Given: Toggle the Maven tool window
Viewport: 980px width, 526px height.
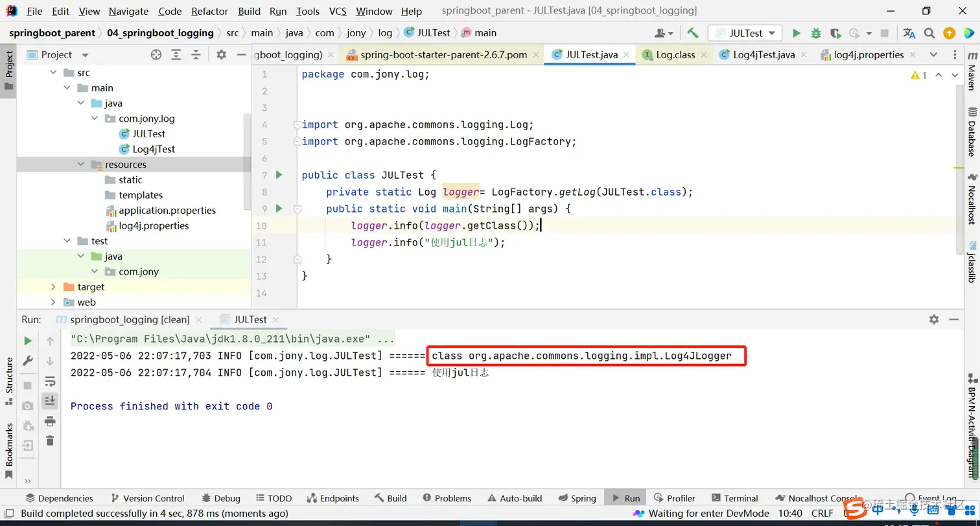Looking at the screenshot, I should point(972,71).
